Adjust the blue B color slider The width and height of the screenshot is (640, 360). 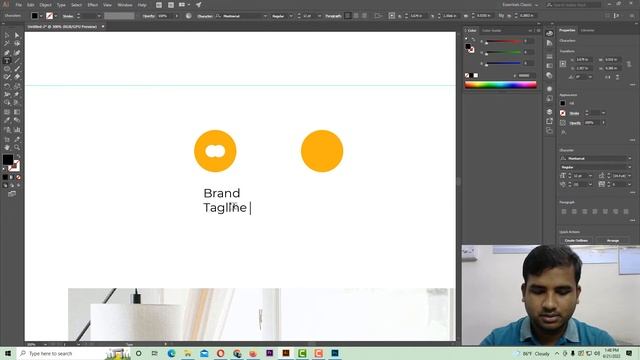503,63
